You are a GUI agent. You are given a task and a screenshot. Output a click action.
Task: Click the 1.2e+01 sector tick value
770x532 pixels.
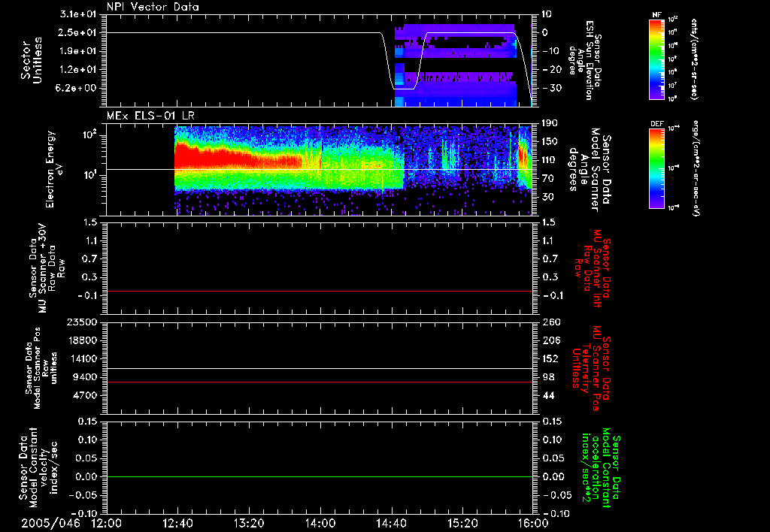coord(78,70)
